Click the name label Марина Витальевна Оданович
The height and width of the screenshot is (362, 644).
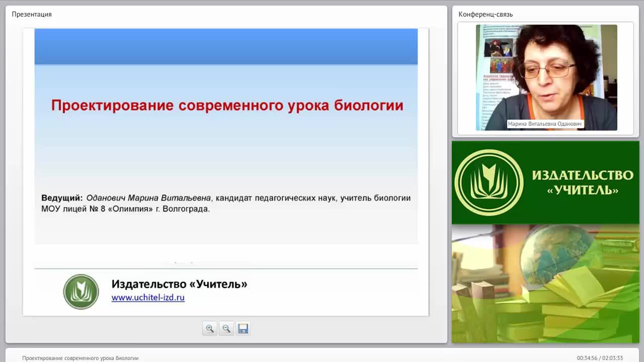coord(545,124)
